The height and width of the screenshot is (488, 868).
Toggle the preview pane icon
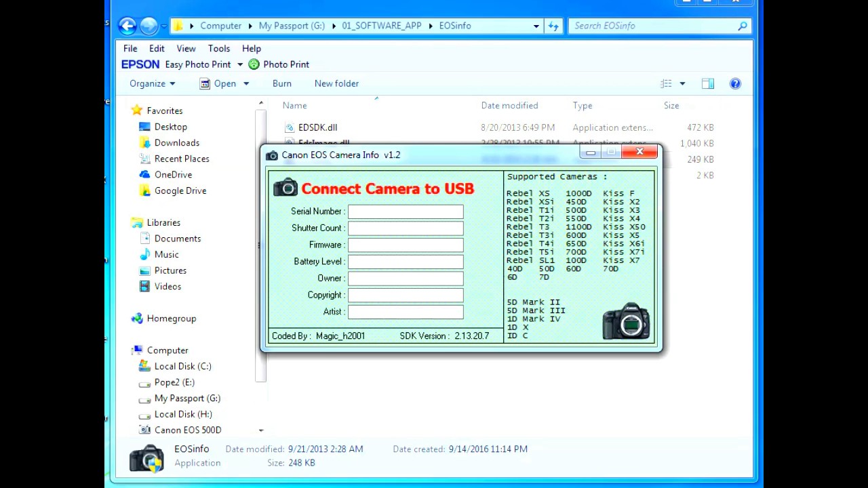pos(708,83)
